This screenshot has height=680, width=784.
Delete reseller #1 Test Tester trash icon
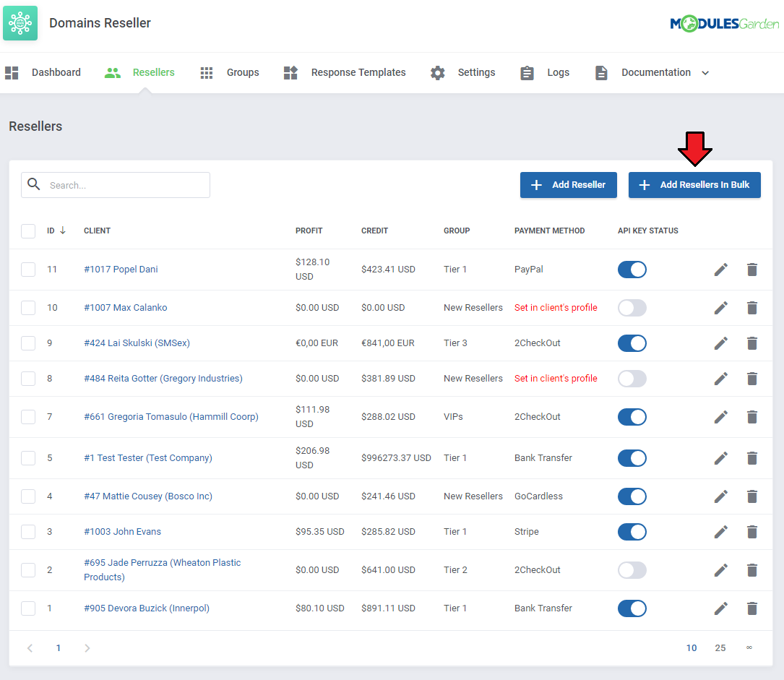click(x=752, y=458)
